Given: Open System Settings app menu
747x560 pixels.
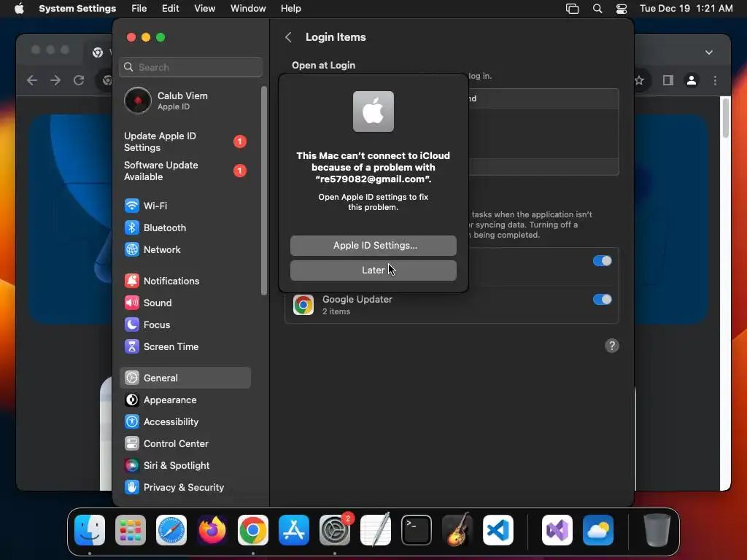Looking at the screenshot, I should (x=77, y=9).
